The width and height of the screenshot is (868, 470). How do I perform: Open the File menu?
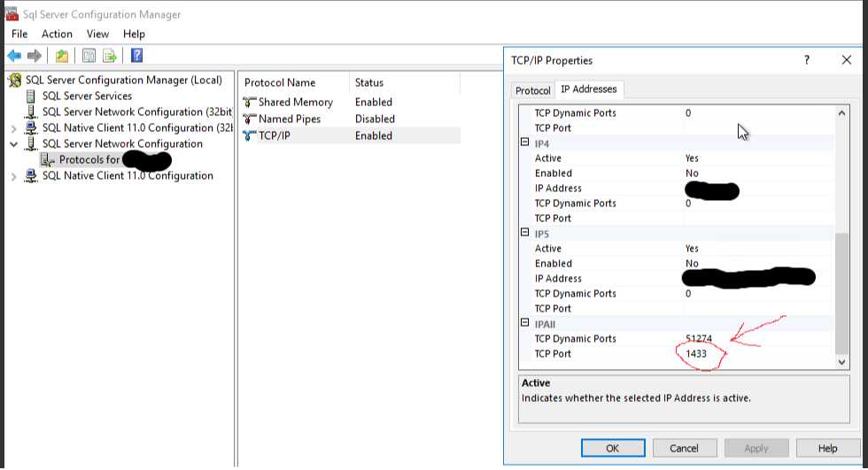coord(19,34)
